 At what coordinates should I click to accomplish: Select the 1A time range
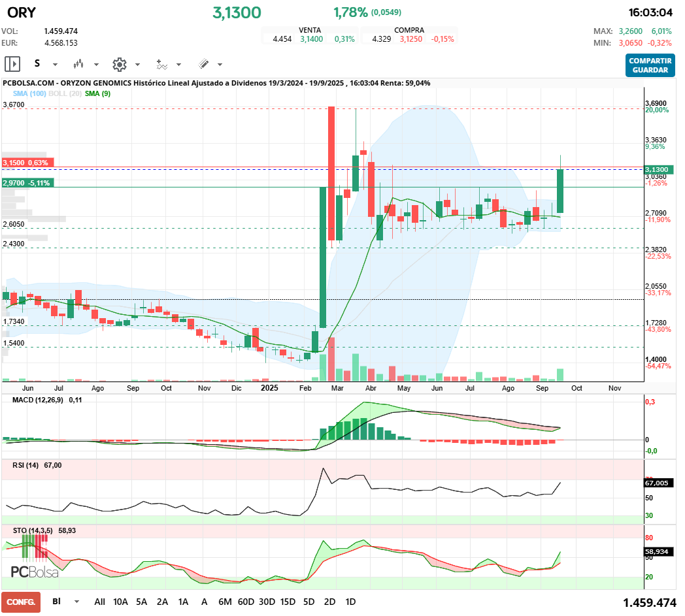coord(184,602)
